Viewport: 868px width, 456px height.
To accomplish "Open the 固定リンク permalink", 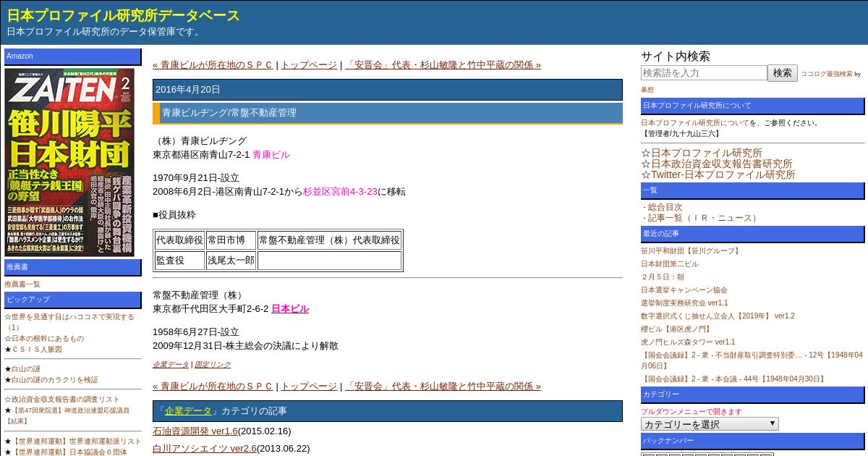I will tap(213, 364).
